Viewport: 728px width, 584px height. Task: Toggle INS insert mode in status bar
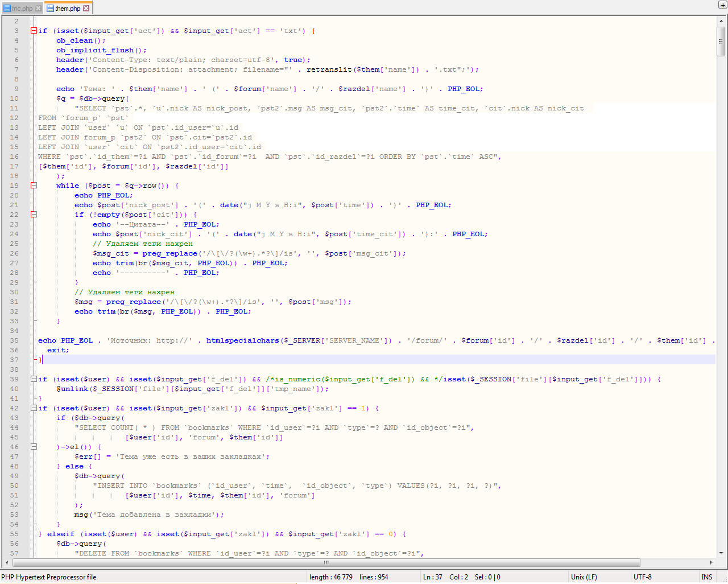coord(707,577)
